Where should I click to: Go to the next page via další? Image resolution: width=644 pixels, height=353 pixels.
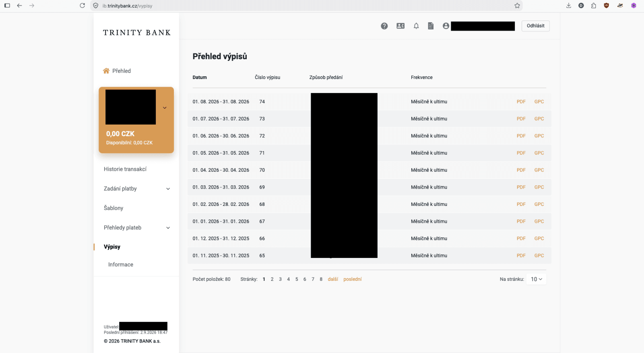(333, 279)
